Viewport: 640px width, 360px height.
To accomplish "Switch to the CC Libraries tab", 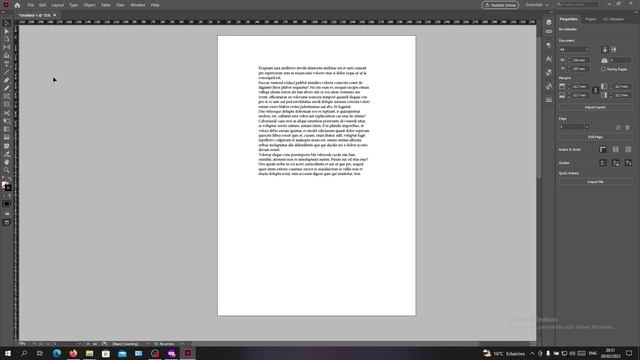I will click(613, 19).
